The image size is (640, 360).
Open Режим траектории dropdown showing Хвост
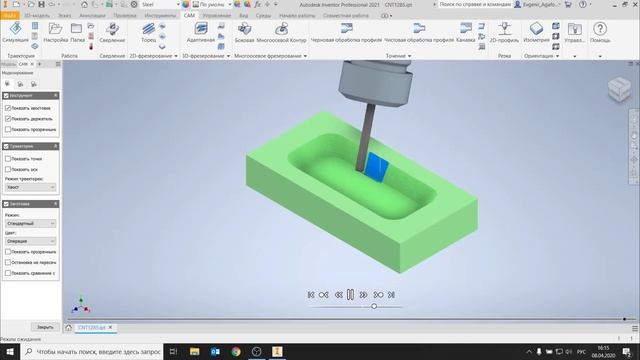[x=31, y=187]
